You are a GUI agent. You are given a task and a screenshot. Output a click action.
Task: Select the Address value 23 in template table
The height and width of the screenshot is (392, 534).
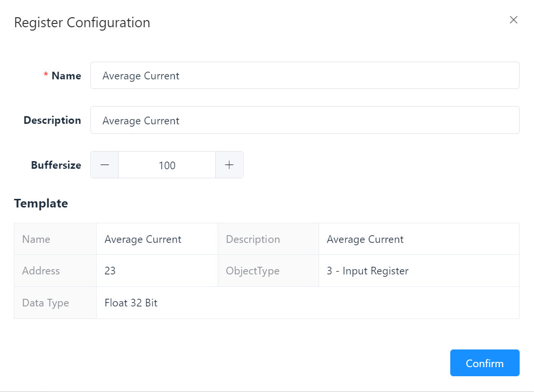click(x=110, y=271)
